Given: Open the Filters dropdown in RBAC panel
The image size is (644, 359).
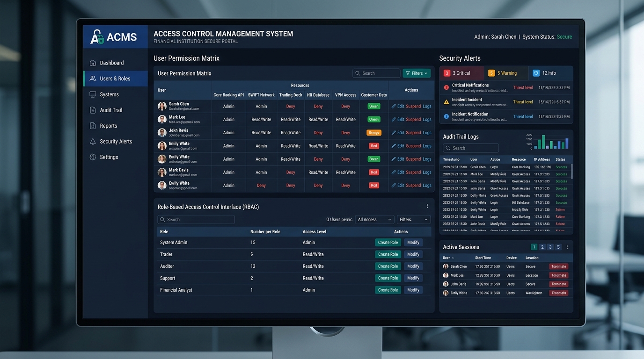Looking at the screenshot, I should [414, 220].
